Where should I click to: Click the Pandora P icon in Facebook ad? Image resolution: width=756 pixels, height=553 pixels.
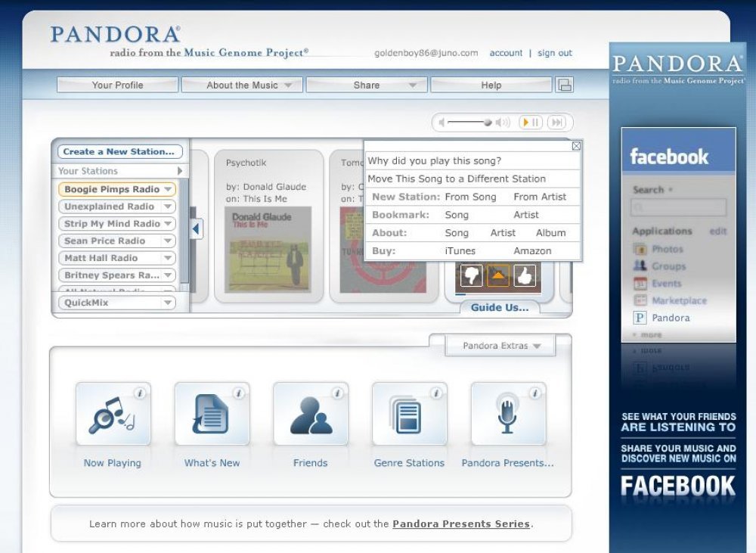coord(640,318)
